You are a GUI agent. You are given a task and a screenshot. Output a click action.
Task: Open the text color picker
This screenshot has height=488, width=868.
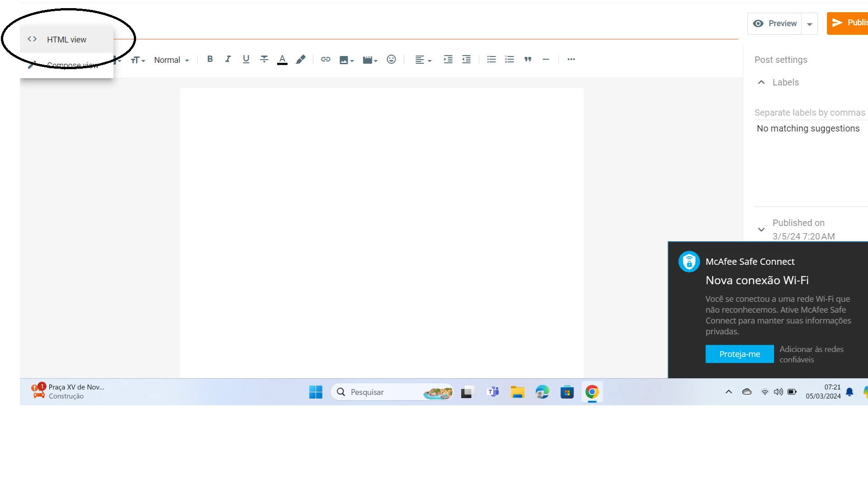(x=282, y=59)
